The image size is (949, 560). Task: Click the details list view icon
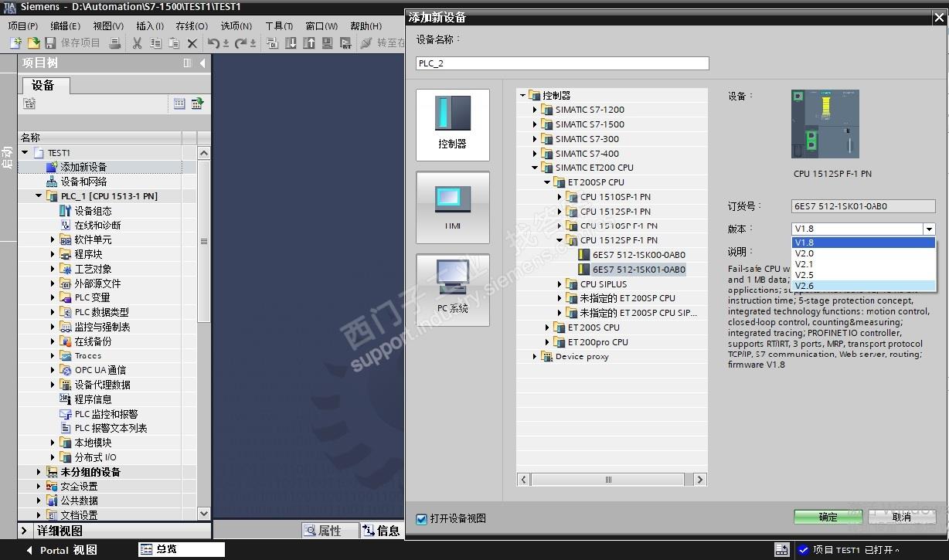pyautogui.click(x=179, y=103)
